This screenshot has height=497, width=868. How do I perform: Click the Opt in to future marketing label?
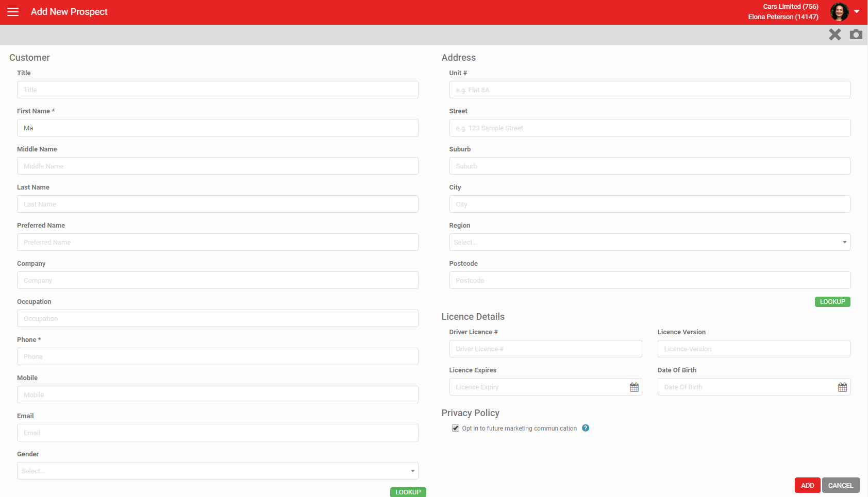(x=520, y=429)
